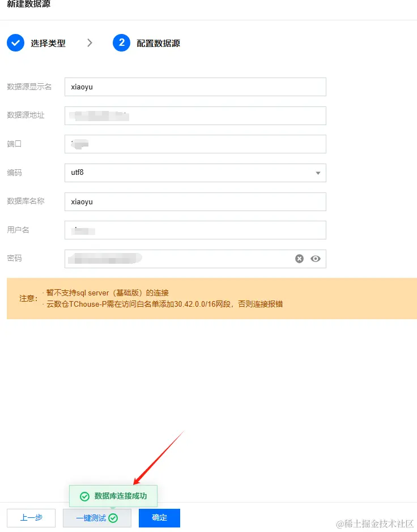Click the 确定 button
The width and height of the screenshot is (417, 532).
(x=159, y=518)
